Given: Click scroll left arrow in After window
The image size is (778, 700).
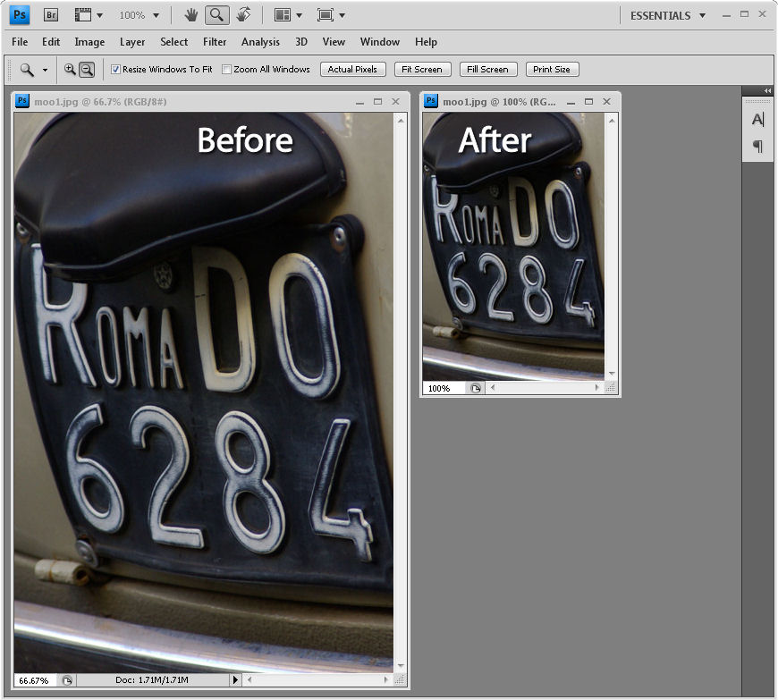Looking at the screenshot, I should pyautogui.click(x=493, y=388).
